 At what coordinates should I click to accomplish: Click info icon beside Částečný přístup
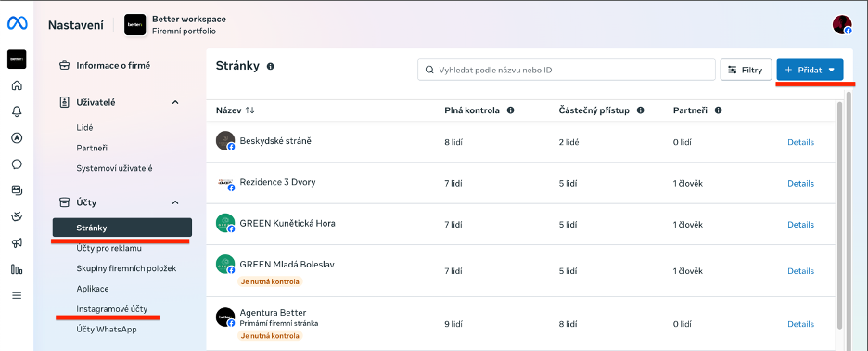[640, 110]
